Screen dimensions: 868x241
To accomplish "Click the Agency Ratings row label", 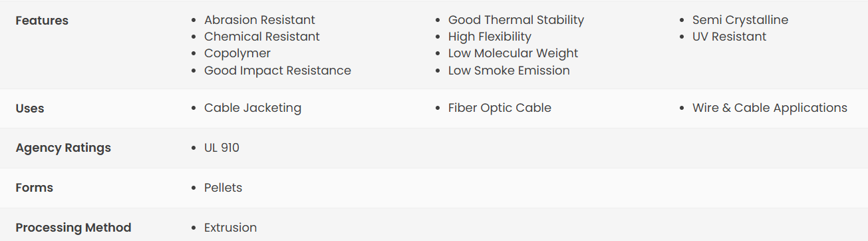I will click(x=63, y=148).
